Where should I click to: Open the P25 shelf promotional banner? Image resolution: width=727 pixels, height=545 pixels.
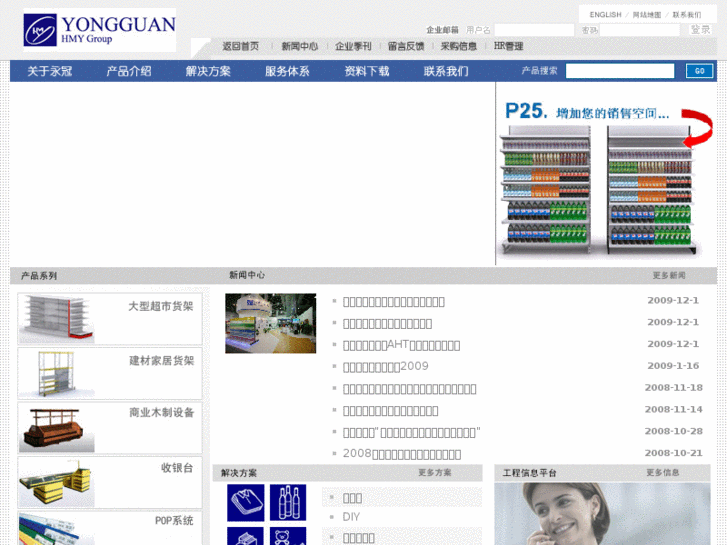pos(606,174)
